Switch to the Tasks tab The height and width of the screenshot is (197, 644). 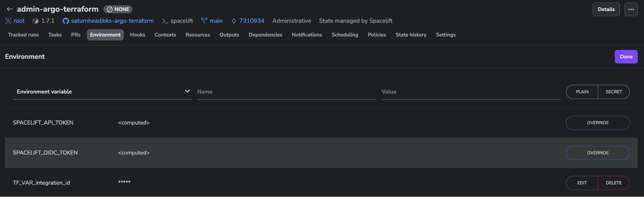click(x=55, y=35)
